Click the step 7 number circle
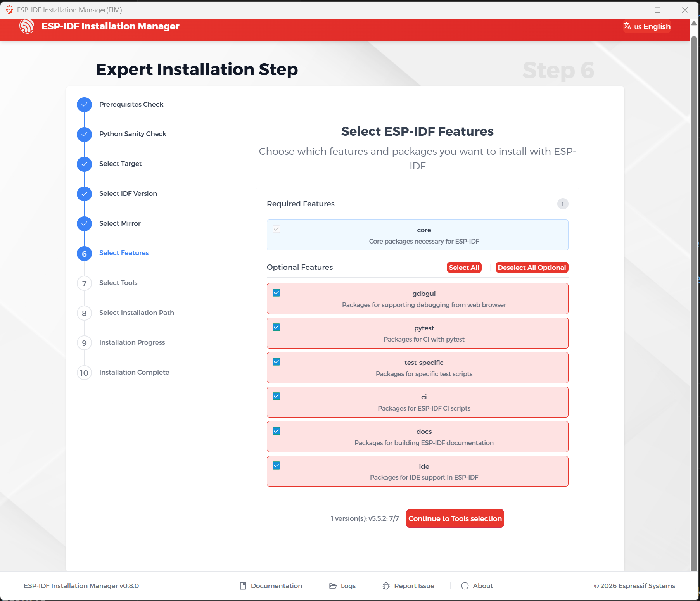 coord(84,283)
